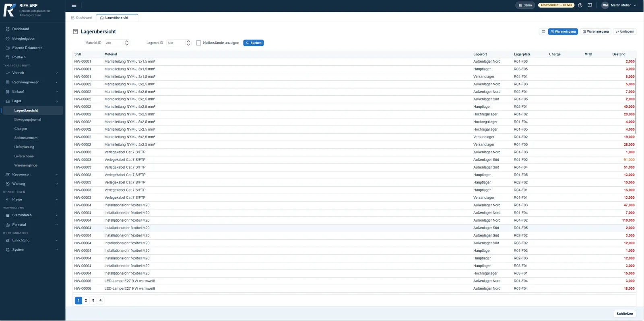Expand the Vertrieb menu chevron
This screenshot has height=321, width=644.
coord(56,73)
